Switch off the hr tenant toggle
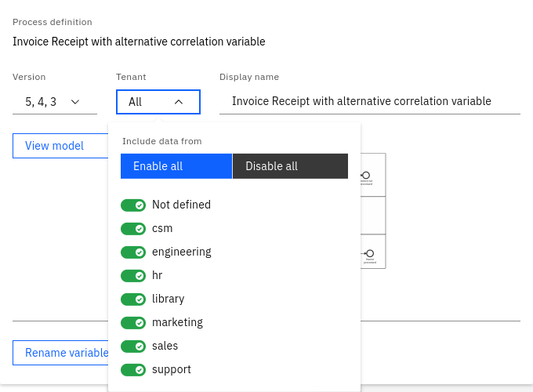Viewport: 533px width, 392px height. click(133, 276)
